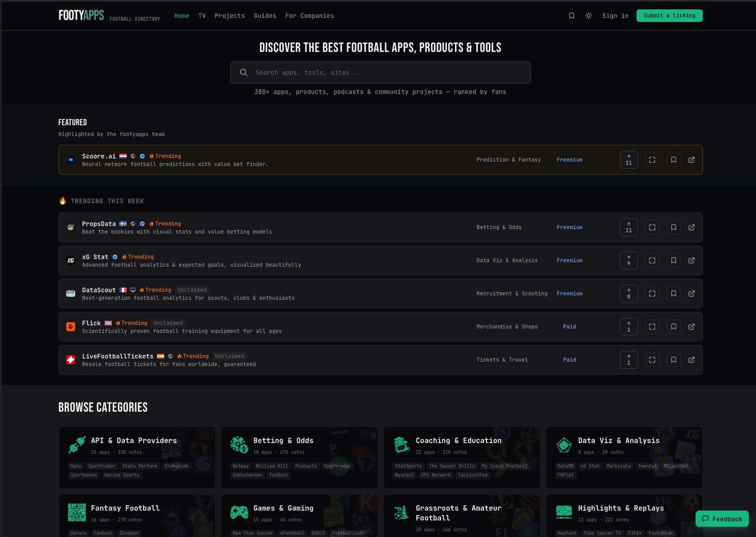This screenshot has width=756, height=537.
Task: Click the Submit a listing button
Action: coord(669,16)
